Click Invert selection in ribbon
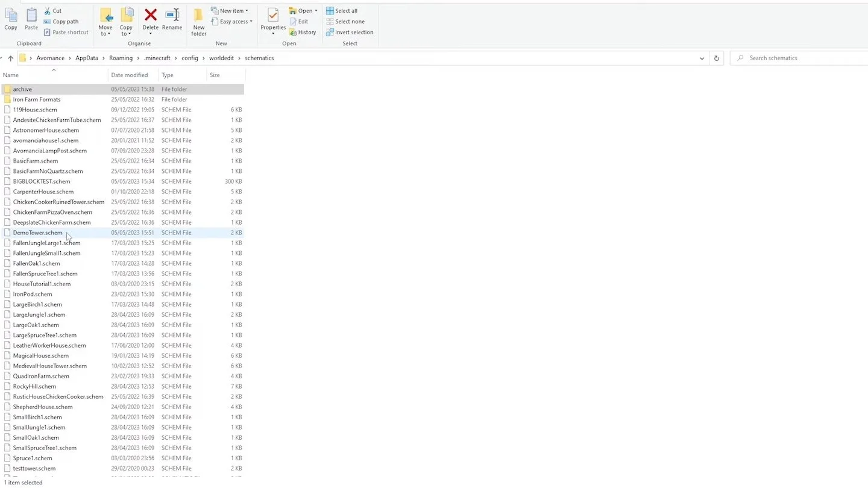 coord(350,33)
